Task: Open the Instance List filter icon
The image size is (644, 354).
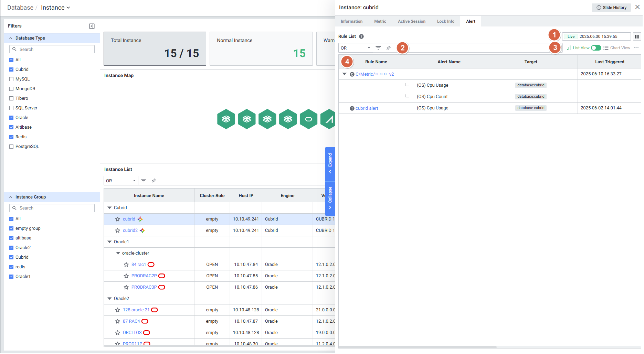Action: [x=144, y=181]
